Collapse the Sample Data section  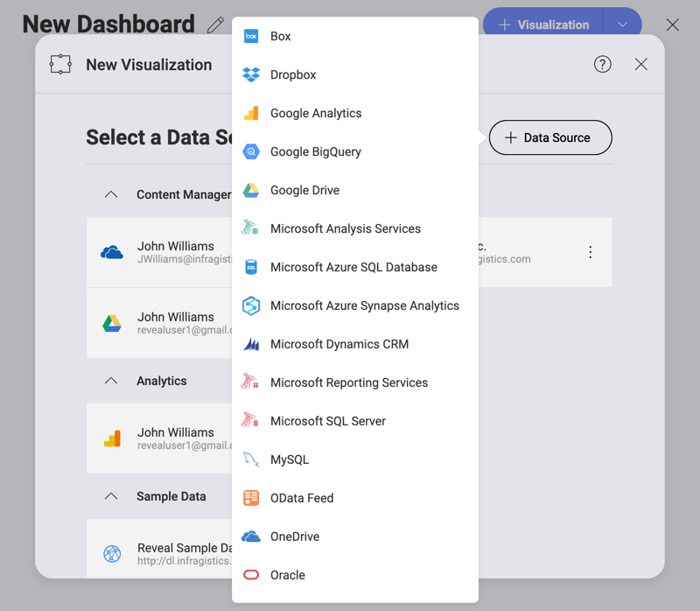click(x=111, y=496)
